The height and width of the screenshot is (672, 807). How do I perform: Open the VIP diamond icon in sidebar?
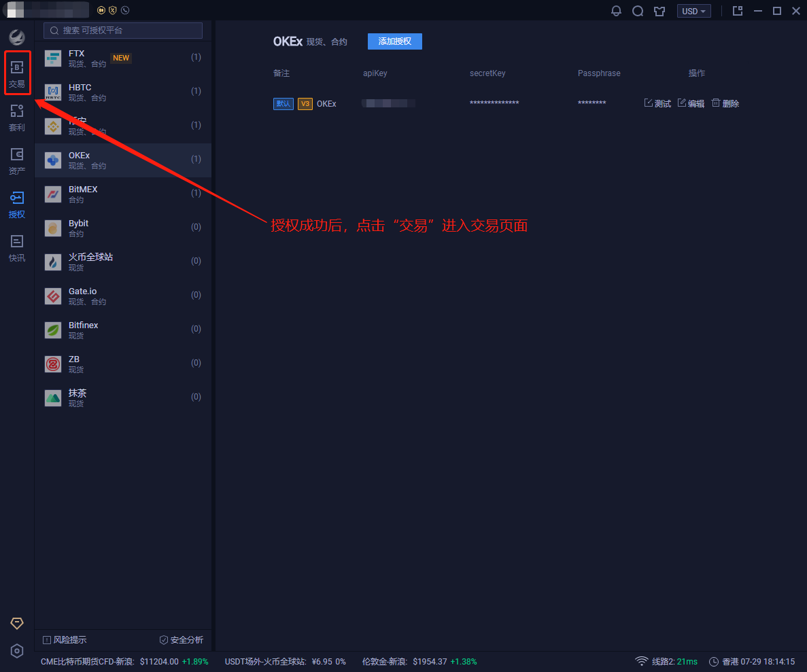tap(17, 623)
